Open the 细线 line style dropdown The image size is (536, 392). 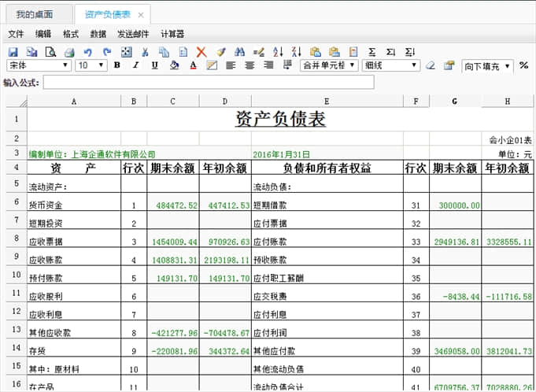(390, 65)
